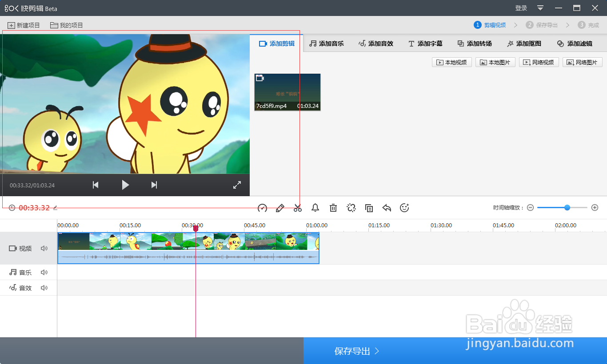
Task: Mute the 音乐 track
Action: 44,273
